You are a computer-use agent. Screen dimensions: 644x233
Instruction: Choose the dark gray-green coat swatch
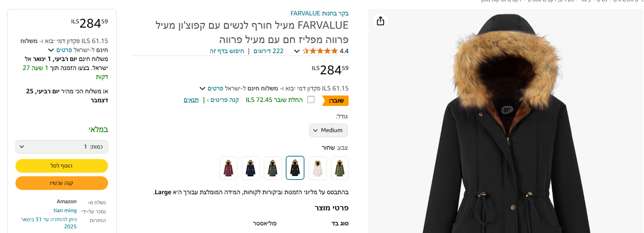click(x=273, y=168)
